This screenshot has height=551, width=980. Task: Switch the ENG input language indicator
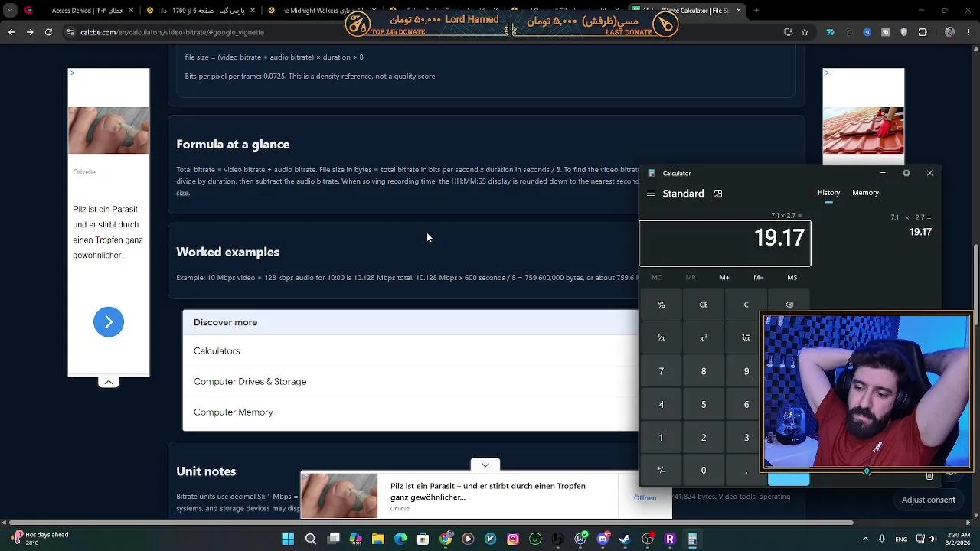click(902, 539)
